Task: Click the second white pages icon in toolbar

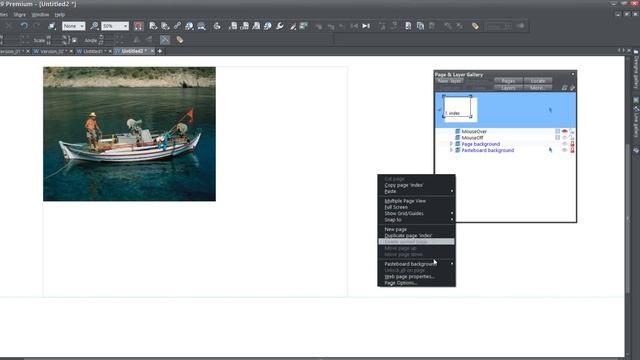Action: (420, 26)
